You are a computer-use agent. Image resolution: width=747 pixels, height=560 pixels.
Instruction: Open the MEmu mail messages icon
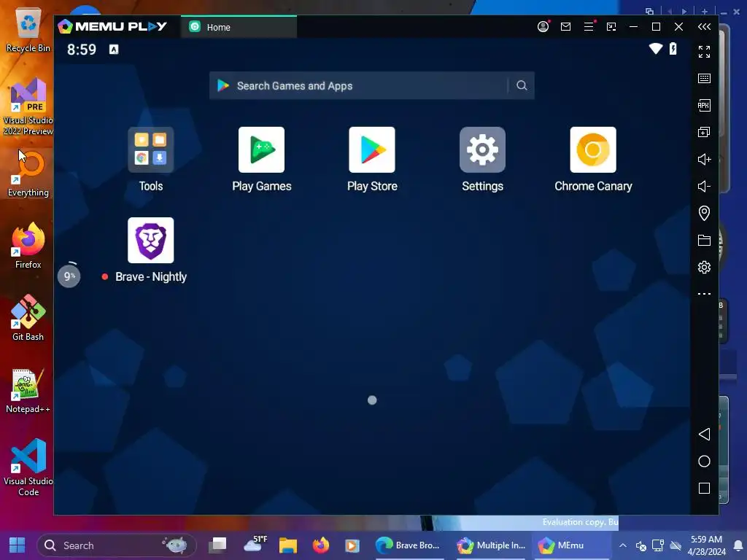point(565,27)
